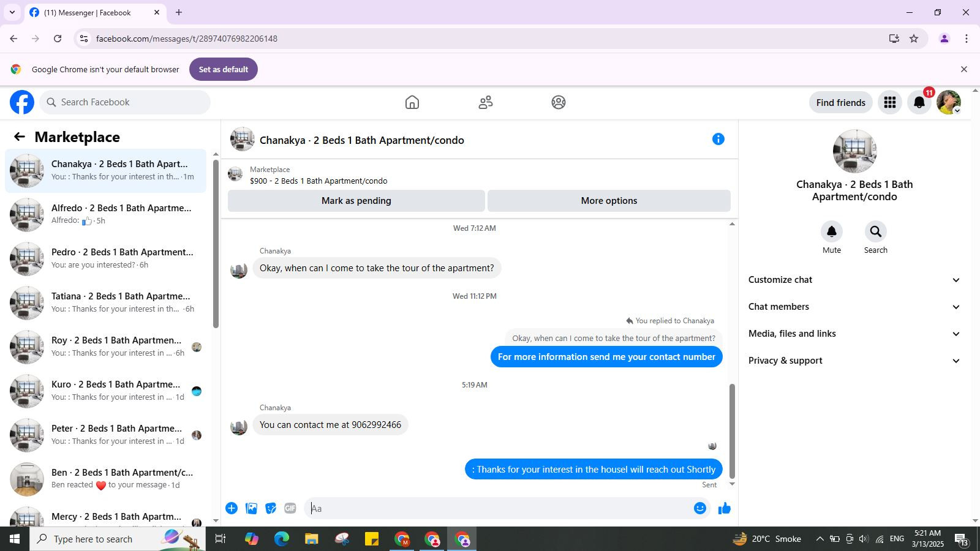Image resolution: width=980 pixels, height=551 pixels.
Task: Open conversation information icon
Action: [x=718, y=140]
